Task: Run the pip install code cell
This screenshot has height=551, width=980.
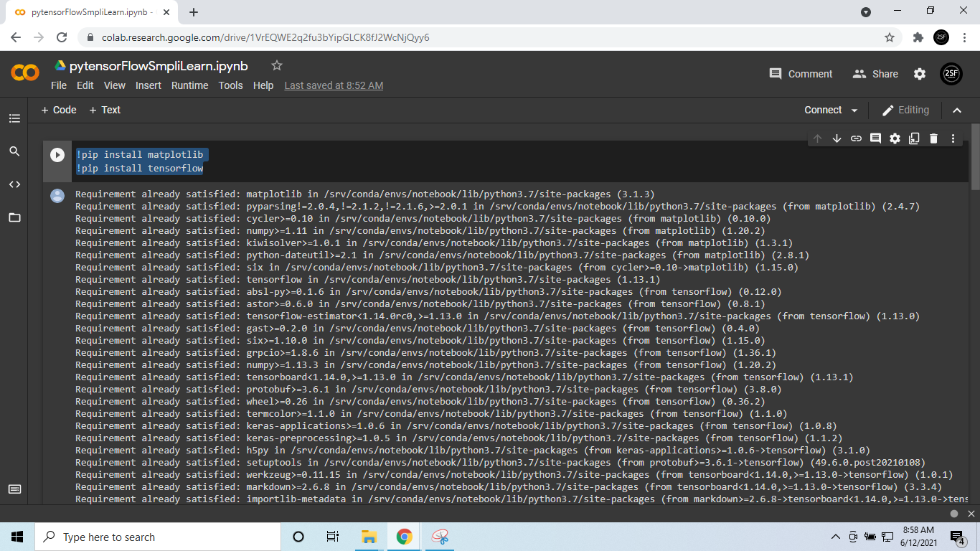Action: tap(57, 154)
